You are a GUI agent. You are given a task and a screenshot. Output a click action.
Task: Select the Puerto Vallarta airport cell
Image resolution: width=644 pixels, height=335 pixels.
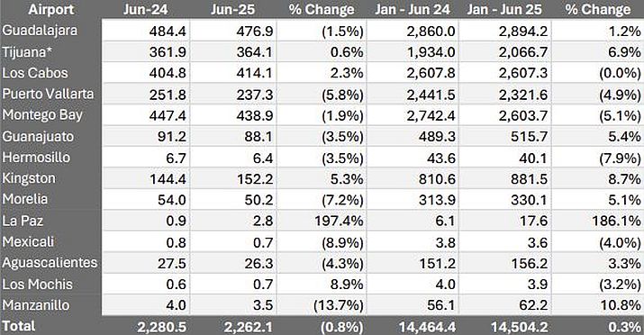tap(48, 94)
